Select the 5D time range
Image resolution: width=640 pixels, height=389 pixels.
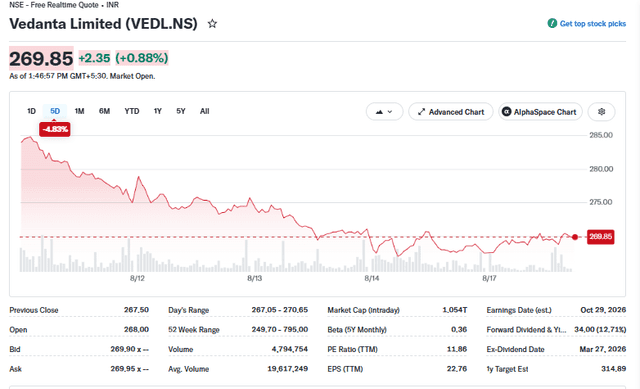(55, 111)
